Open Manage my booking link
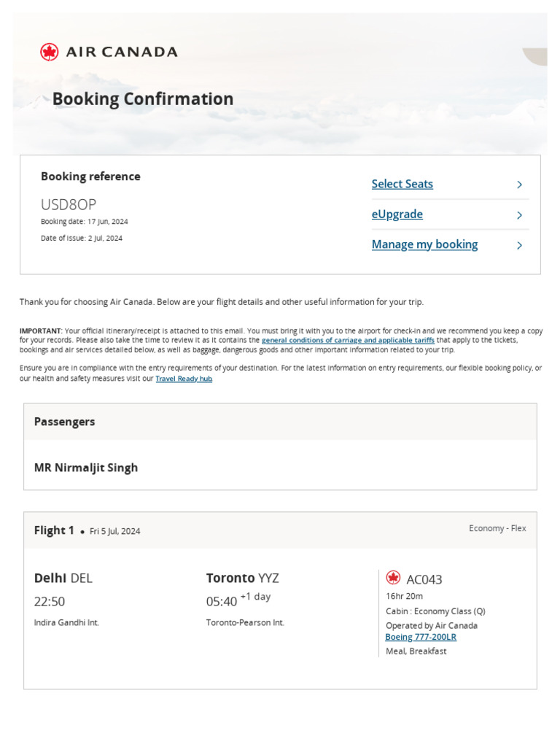Viewport: 560px width, 747px height. pyautogui.click(x=424, y=244)
